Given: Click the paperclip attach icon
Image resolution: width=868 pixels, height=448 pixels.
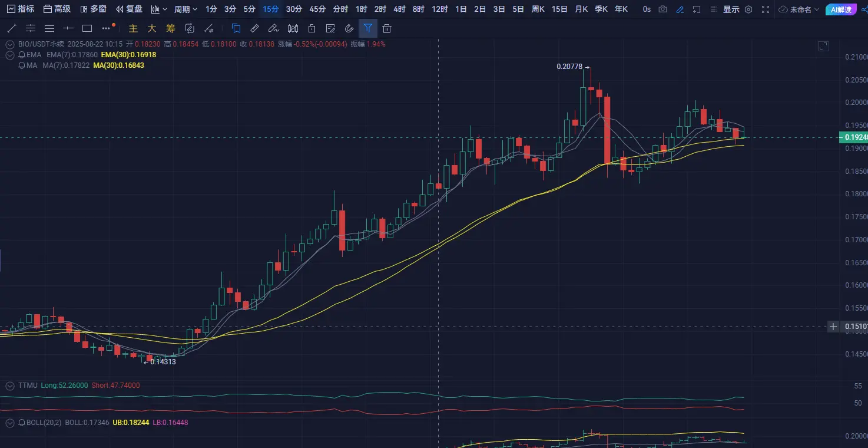Looking at the screenshot, I should click(349, 28).
